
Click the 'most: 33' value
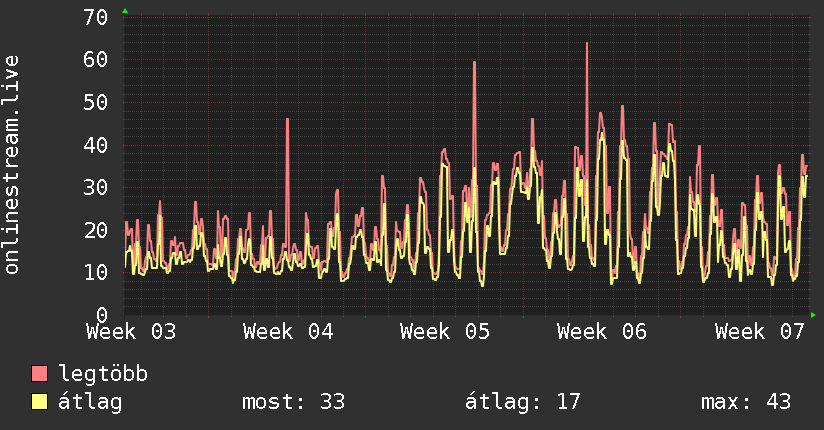[293, 402]
